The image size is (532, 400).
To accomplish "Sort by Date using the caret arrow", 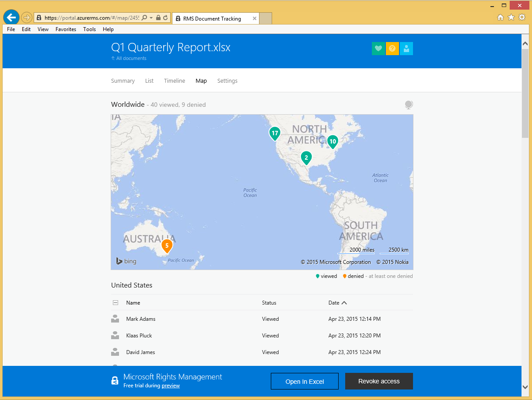I will (344, 303).
